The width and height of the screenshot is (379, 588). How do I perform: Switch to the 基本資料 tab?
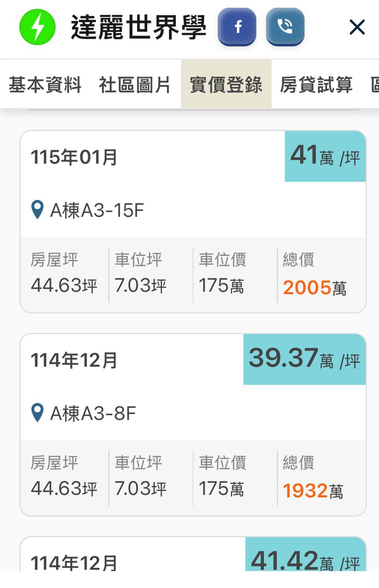coord(45,85)
